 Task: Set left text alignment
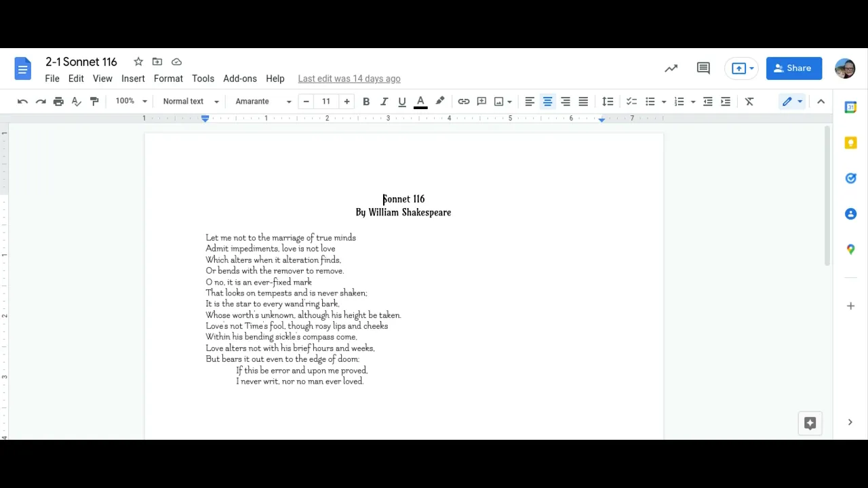(530, 102)
